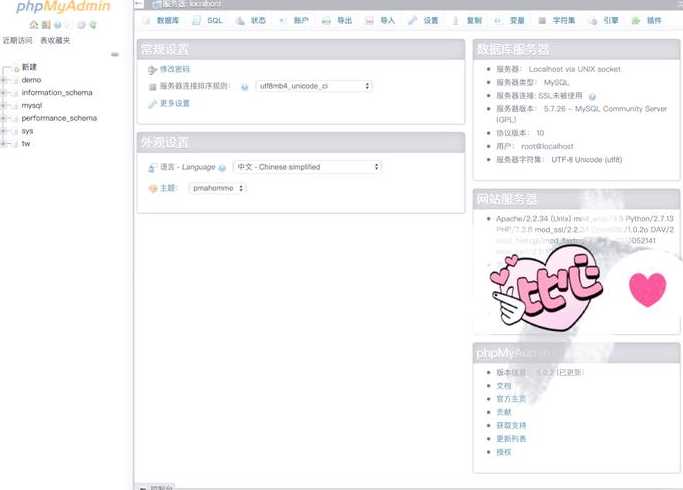Expand the demo database node

(x=4, y=80)
